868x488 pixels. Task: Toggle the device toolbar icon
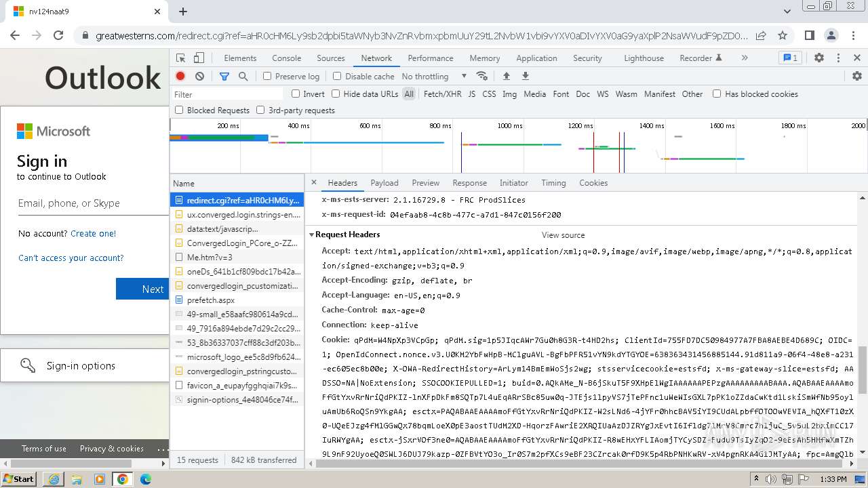point(199,58)
